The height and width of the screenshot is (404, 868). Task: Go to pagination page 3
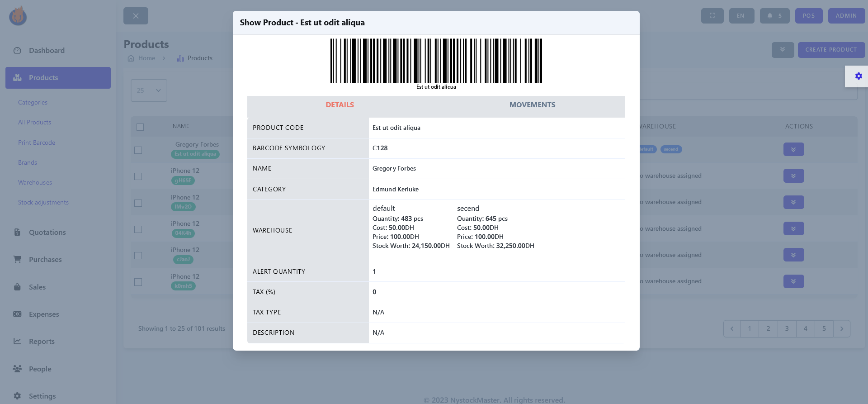[787, 329]
